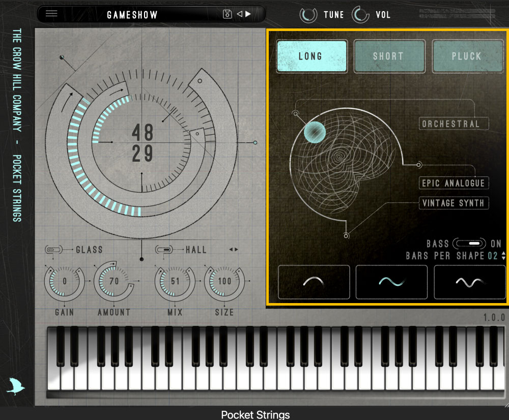Click the SIZE knob showing 100
Image resolution: width=509 pixels, height=420 pixels.
[x=224, y=281]
